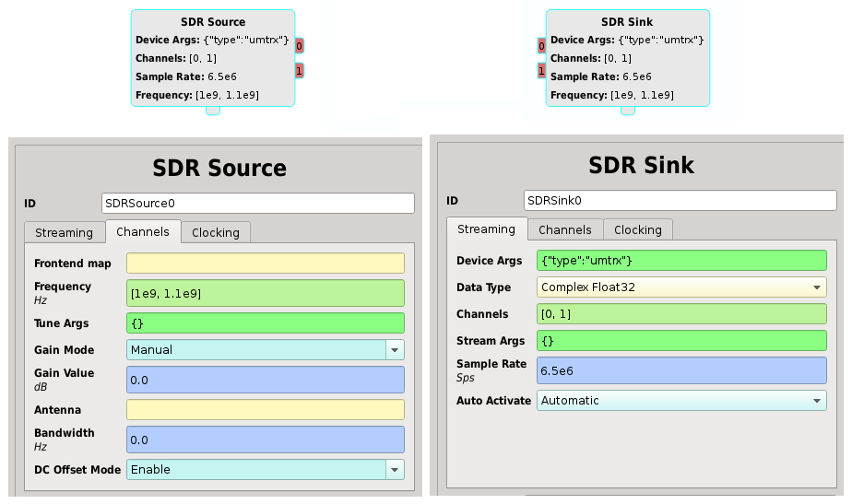Click the SDR Sink Sample Rate field
852x504 pixels.
(x=681, y=370)
